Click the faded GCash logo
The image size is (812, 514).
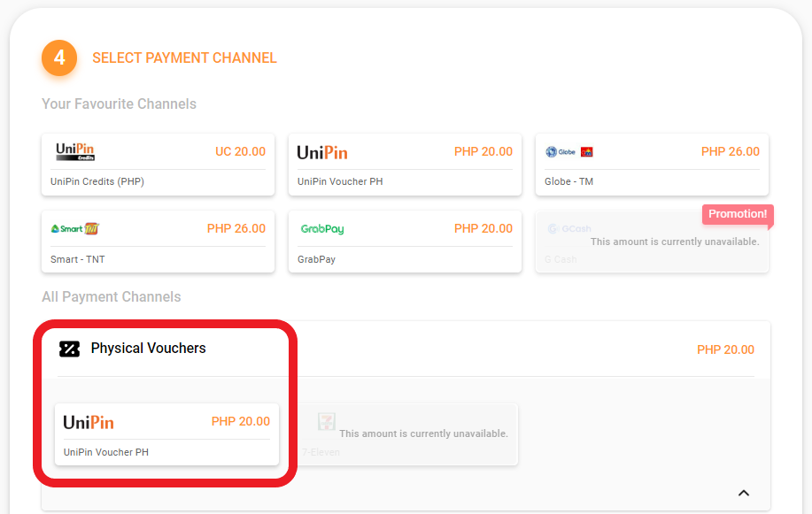(569, 228)
